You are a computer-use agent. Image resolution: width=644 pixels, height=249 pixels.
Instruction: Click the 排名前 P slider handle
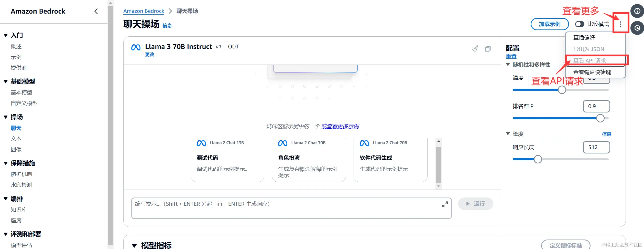coord(600,118)
